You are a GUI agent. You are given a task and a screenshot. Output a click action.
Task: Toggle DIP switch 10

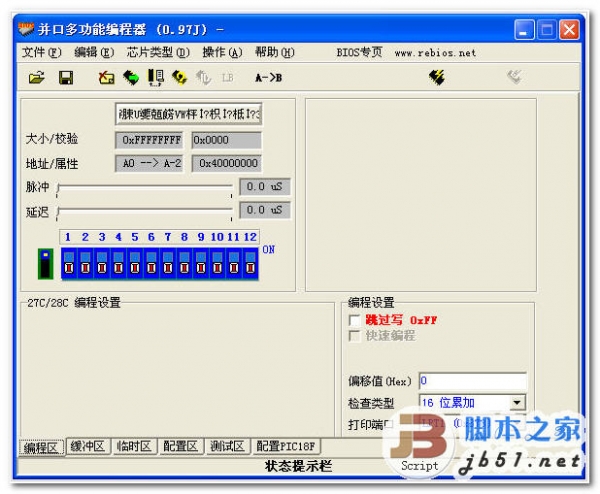217,264
